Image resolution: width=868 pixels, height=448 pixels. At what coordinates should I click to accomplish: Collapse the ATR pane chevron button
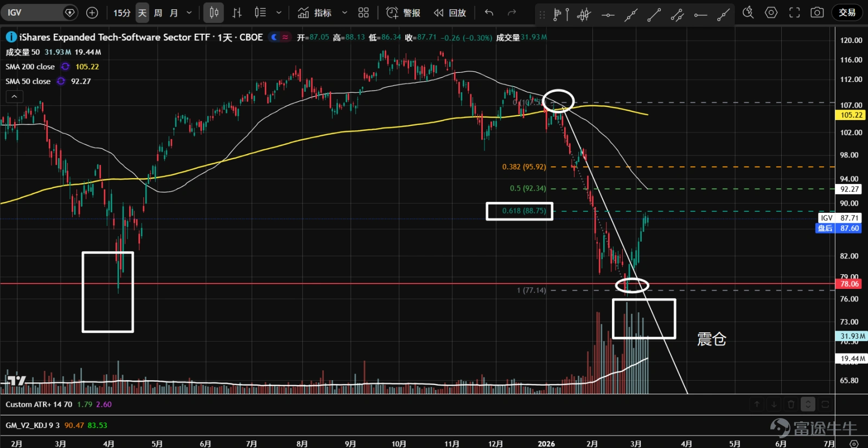tap(808, 404)
